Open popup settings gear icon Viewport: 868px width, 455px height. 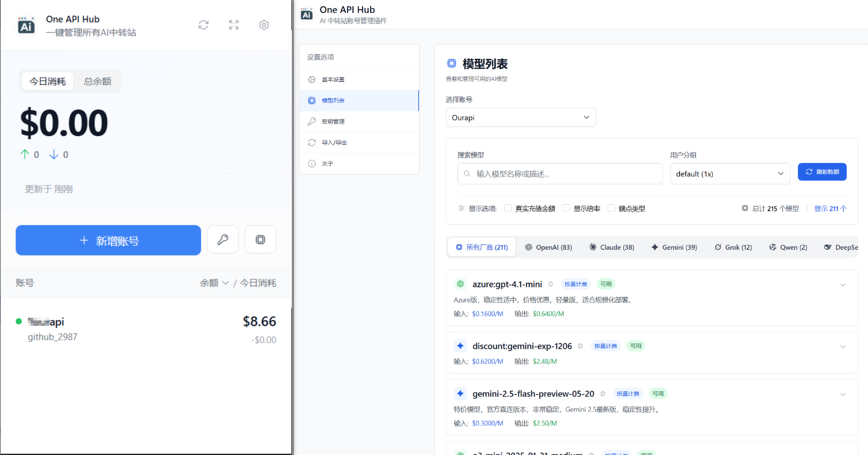(264, 25)
